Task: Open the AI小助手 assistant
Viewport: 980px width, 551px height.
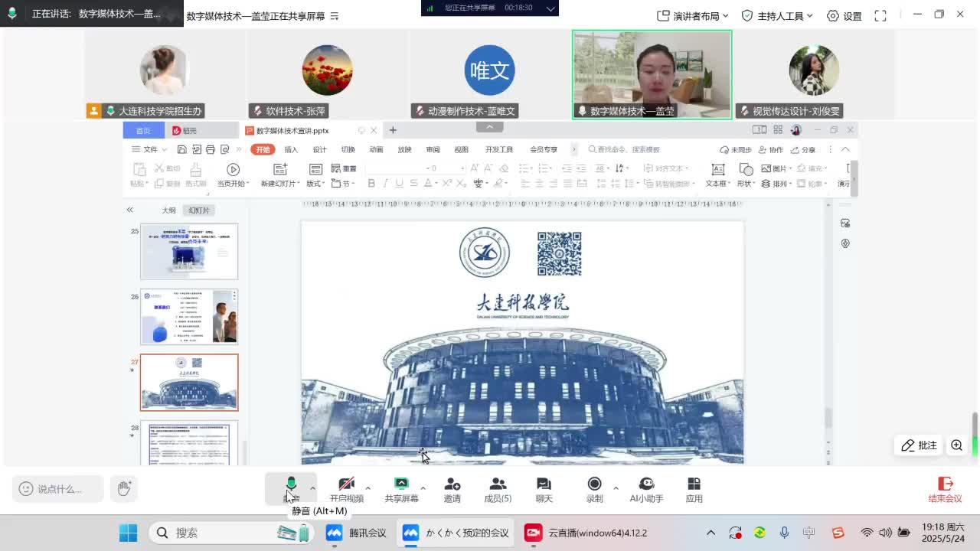Action: coord(646,490)
